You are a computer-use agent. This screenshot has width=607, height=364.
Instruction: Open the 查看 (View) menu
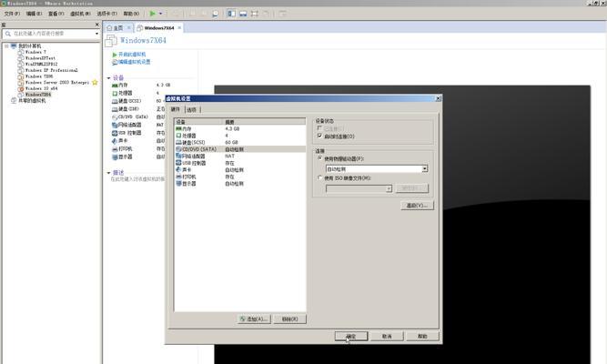(x=56, y=14)
